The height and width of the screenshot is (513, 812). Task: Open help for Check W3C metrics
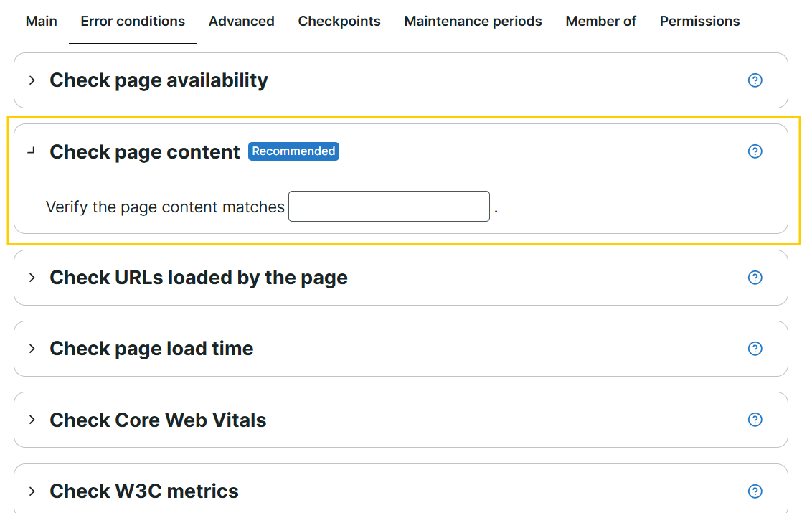[755, 491]
